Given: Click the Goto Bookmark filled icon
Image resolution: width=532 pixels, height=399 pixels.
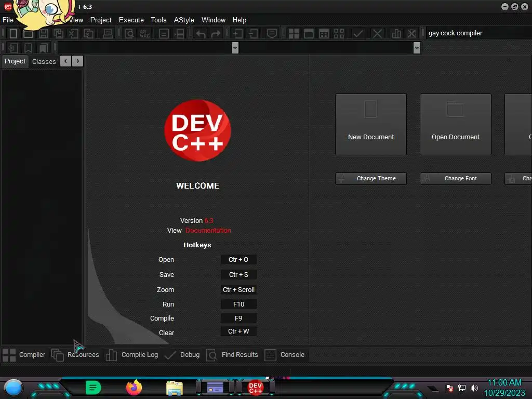Looking at the screenshot, I should point(44,48).
